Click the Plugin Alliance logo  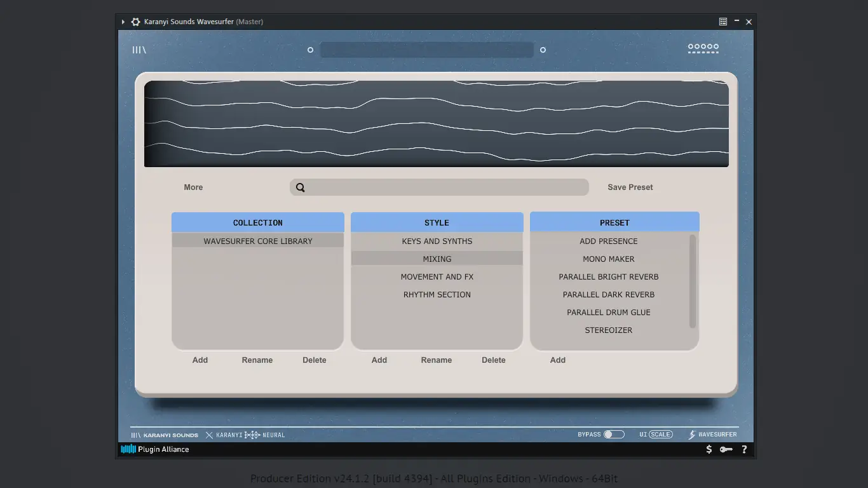(x=155, y=449)
